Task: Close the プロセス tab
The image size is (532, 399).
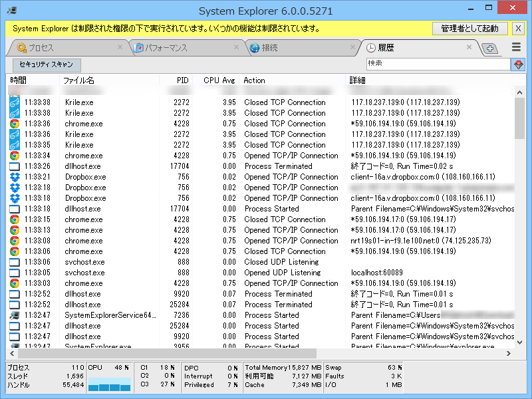Action: 120,47
